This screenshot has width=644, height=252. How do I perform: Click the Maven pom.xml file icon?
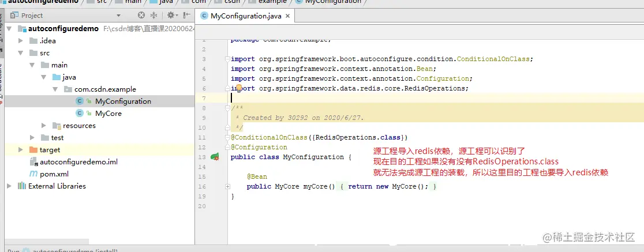[33, 174]
